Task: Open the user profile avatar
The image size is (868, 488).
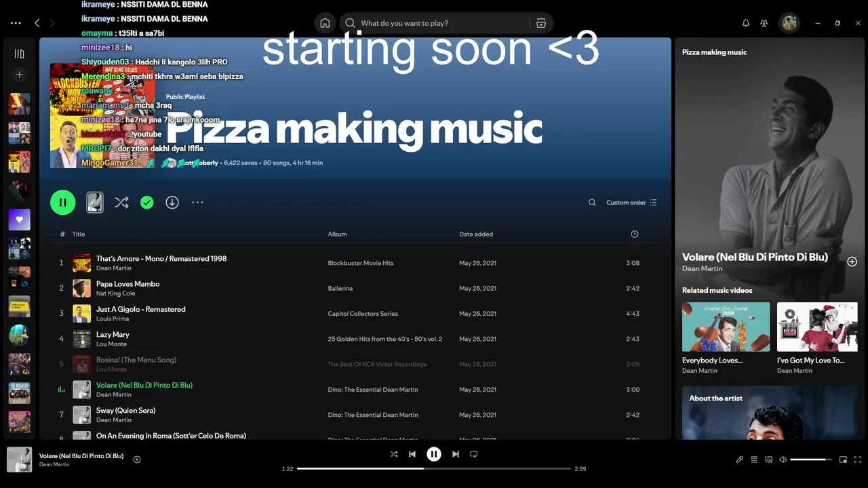Action: (789, 23)
